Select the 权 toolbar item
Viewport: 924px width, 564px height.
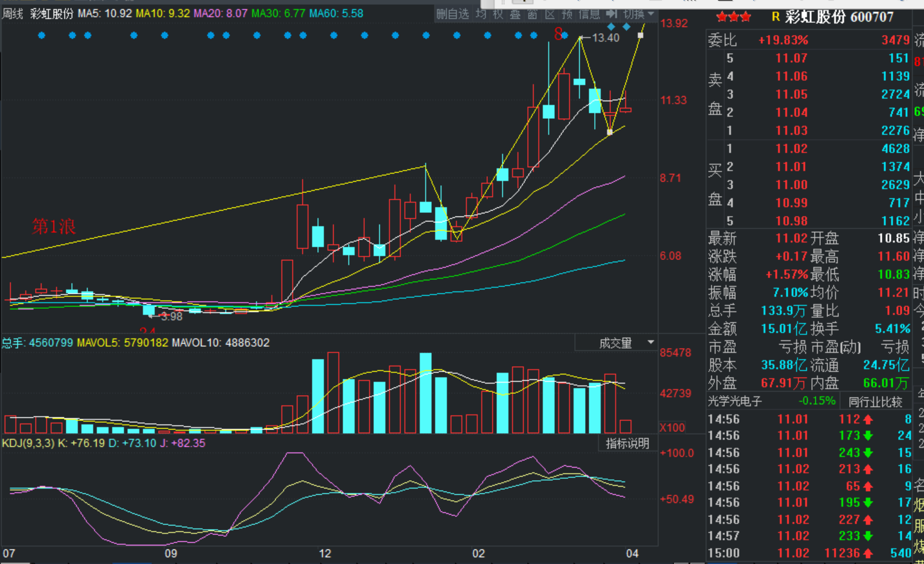(498, 14)
